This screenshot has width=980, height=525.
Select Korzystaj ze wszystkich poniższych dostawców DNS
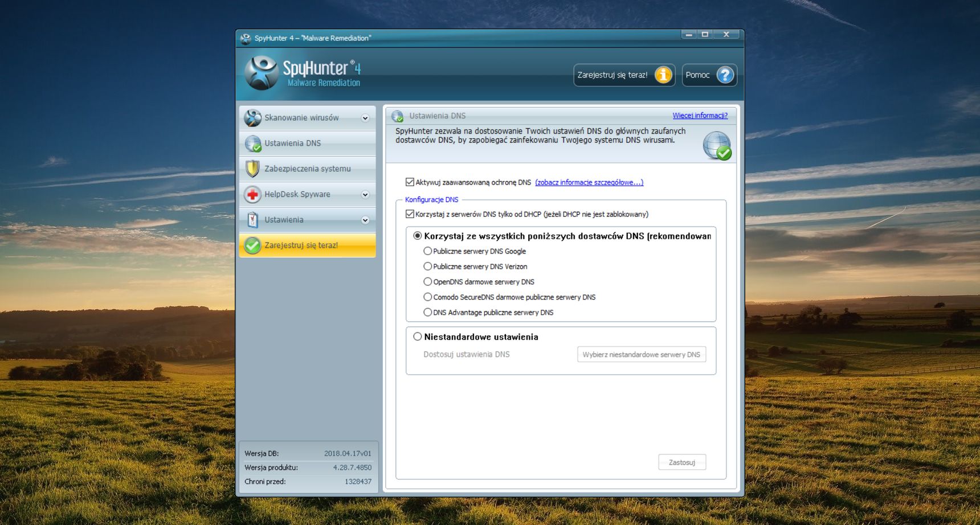click(x=418, y=236)
